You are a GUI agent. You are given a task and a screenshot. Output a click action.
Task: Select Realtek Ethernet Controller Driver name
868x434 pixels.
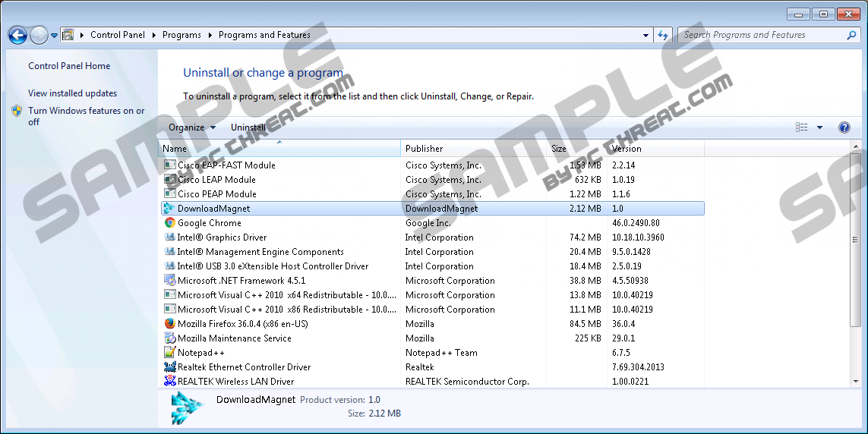point(244,367)
